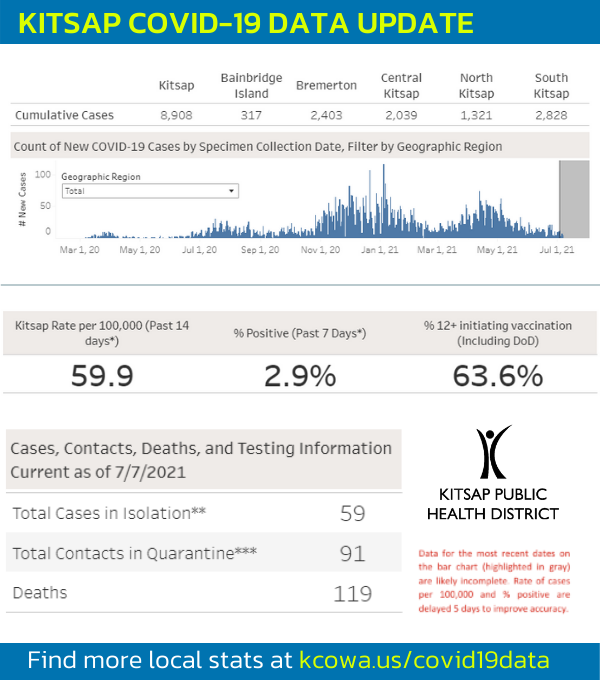Choose the North Kitsap column header
600x680 pixels.
tap(476, 86)
